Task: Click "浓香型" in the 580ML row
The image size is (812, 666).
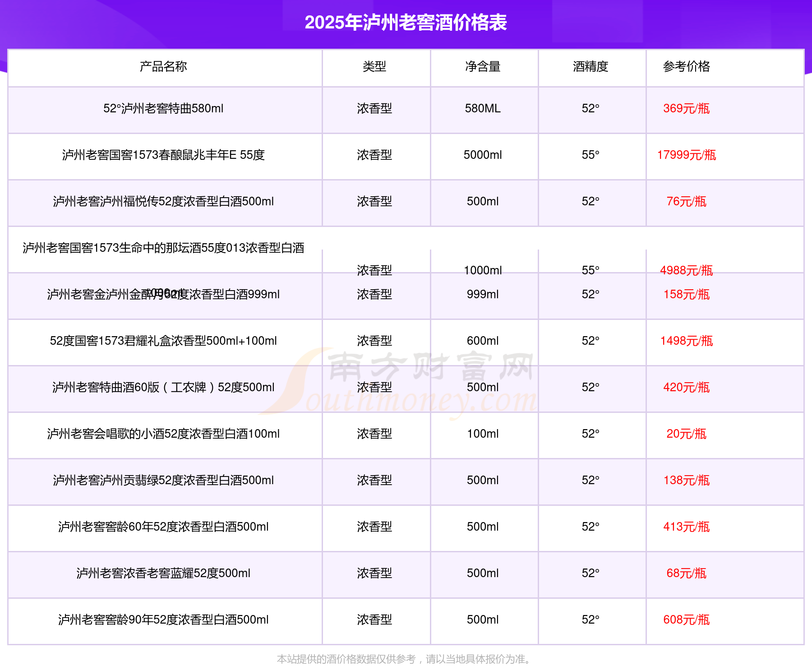Action: (374, 109)
